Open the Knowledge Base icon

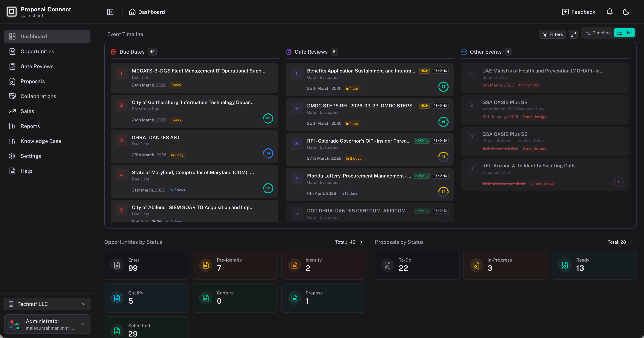(x=13, y=141)
